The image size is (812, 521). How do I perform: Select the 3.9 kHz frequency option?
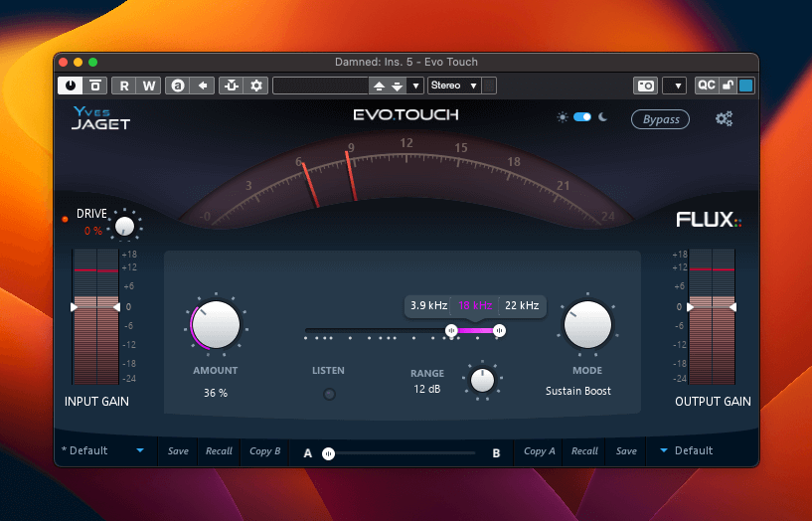pyautogui.click(x=429, y=305)
